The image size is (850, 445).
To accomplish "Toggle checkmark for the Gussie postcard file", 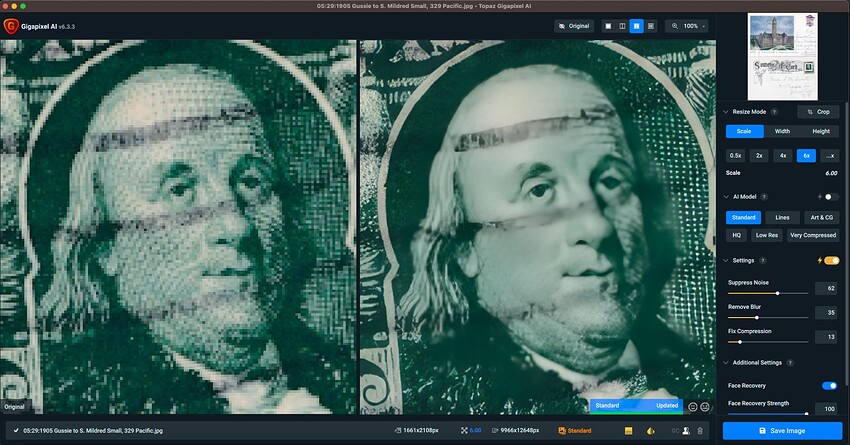I will [16, 431].
